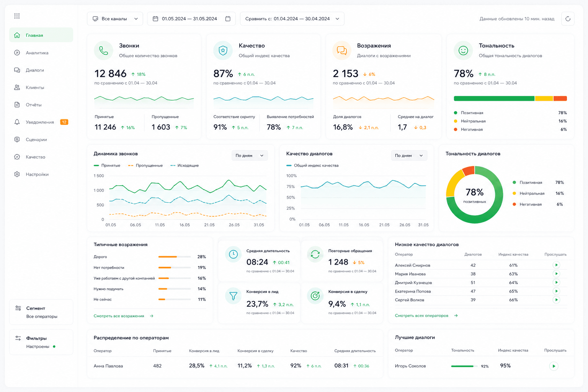Play Игорь Соколов's best dialog

(554, 366)
